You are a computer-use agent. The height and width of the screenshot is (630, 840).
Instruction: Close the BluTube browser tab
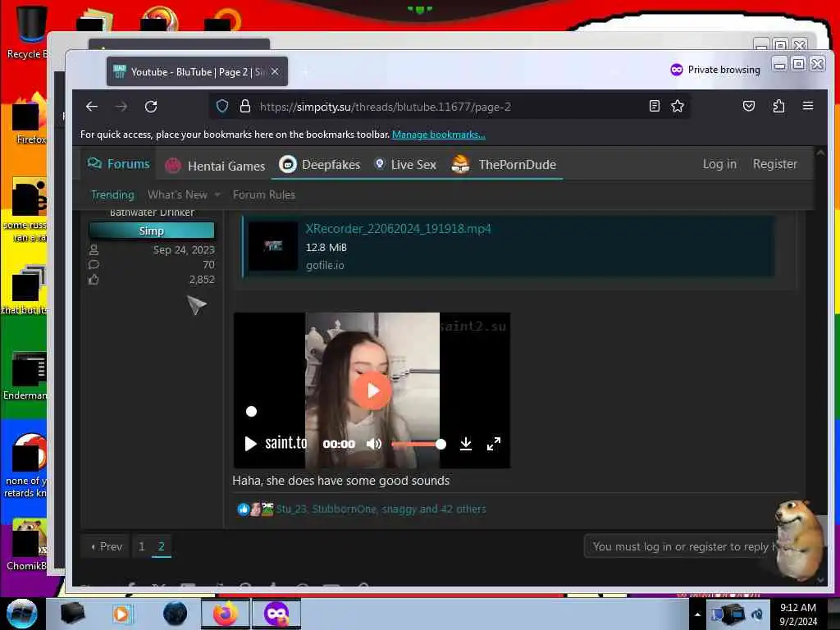tap(275, 71)
